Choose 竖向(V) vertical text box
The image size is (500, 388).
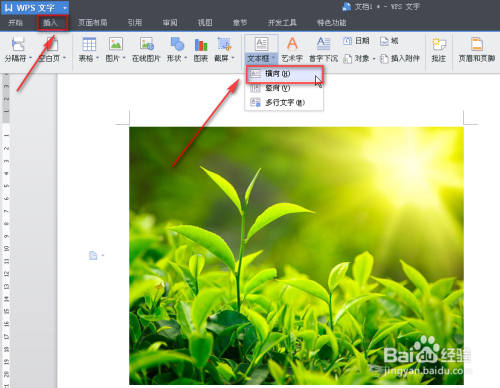pyautogui.click(x=285, y=88)
